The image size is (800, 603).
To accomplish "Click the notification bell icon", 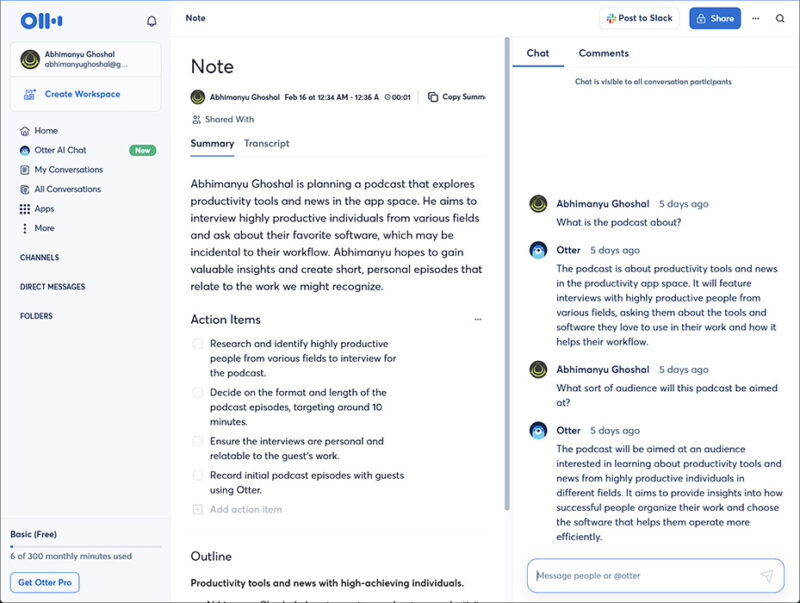I will click(x=150, y=19).
